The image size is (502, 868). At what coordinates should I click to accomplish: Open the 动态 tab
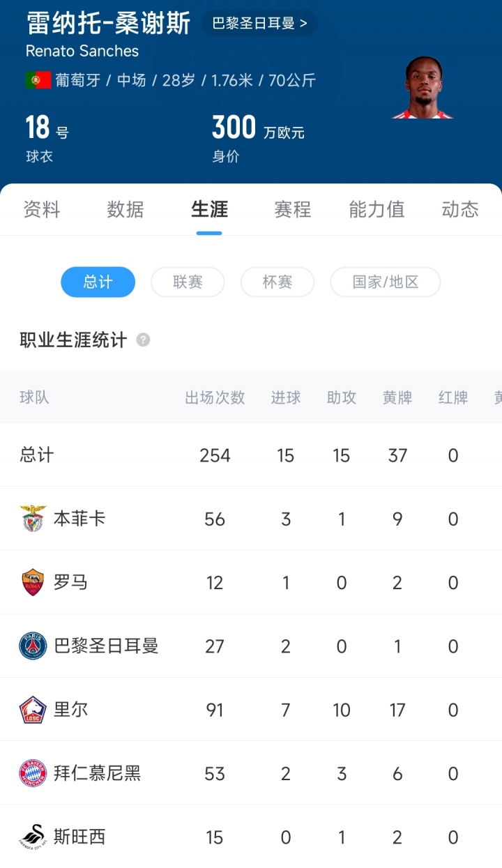pos(460,209)
